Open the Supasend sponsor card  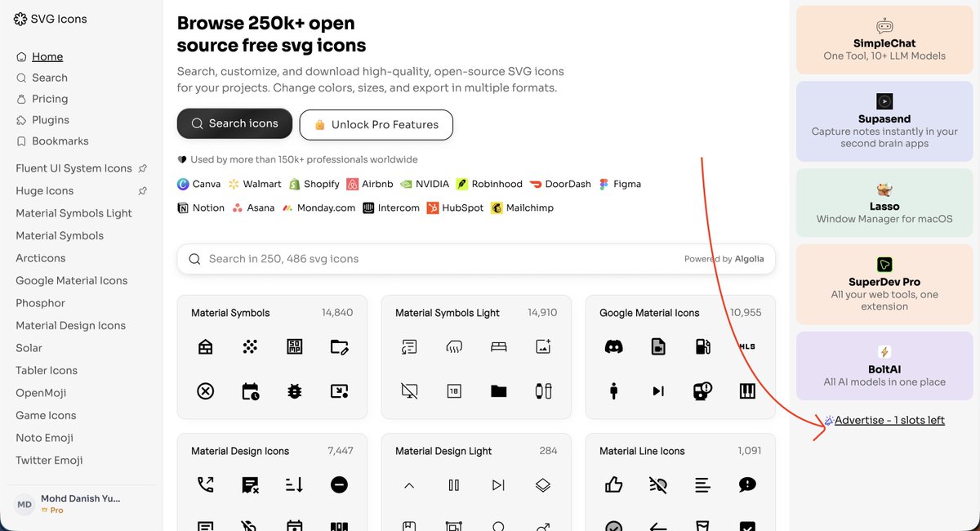(x=884, y=121)
